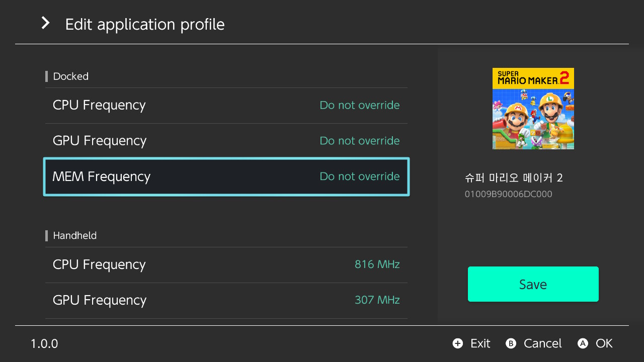Click the game title 슈퍼 마리오 메이커 2
Image resolution: width=644 pixels, height=362 pixels.
point(514,177)
